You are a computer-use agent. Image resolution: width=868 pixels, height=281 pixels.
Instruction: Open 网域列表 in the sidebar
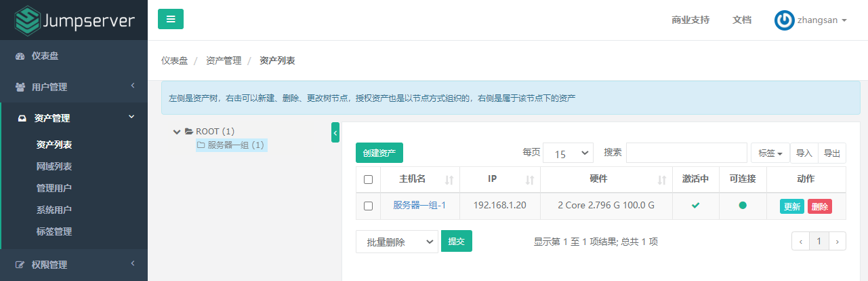pos(54,166)
